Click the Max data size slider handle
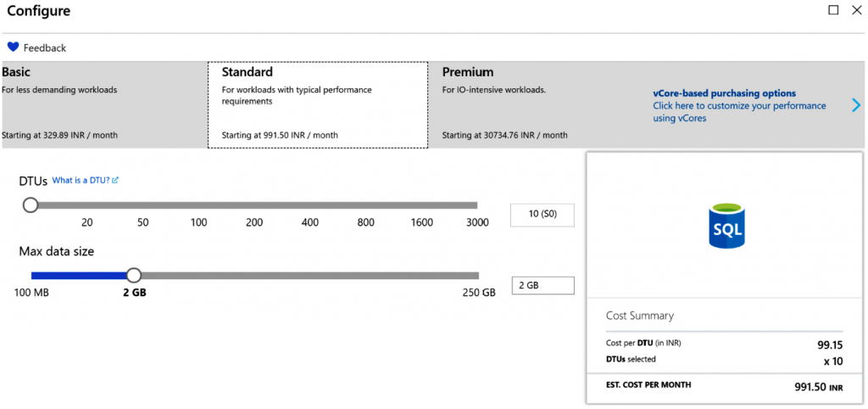868x409 pixels. pos(133,275)
